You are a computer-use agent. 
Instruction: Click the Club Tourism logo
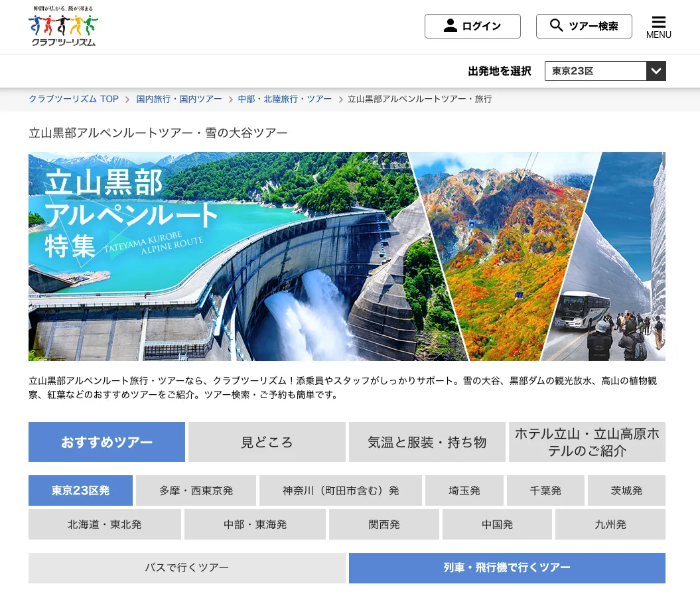tap(64, 26)
